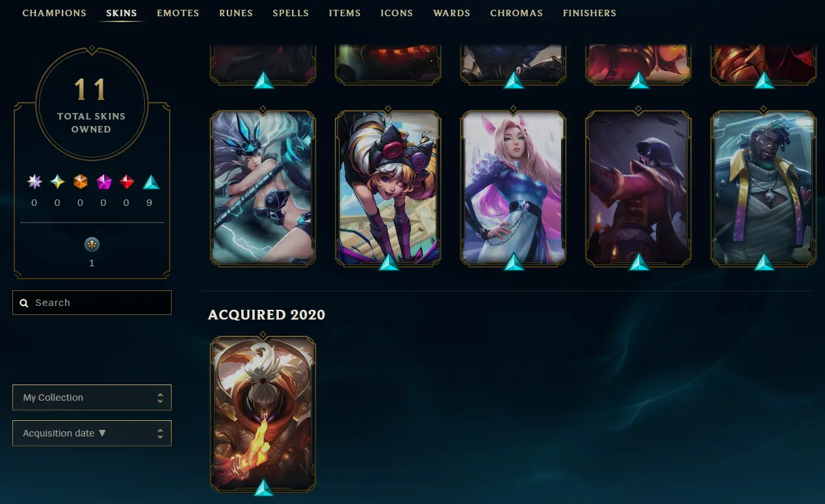Select the skin card under Acquired 2020
Image resolution: width=825 pixels, height=504 pixels.
tap(263, 414)
